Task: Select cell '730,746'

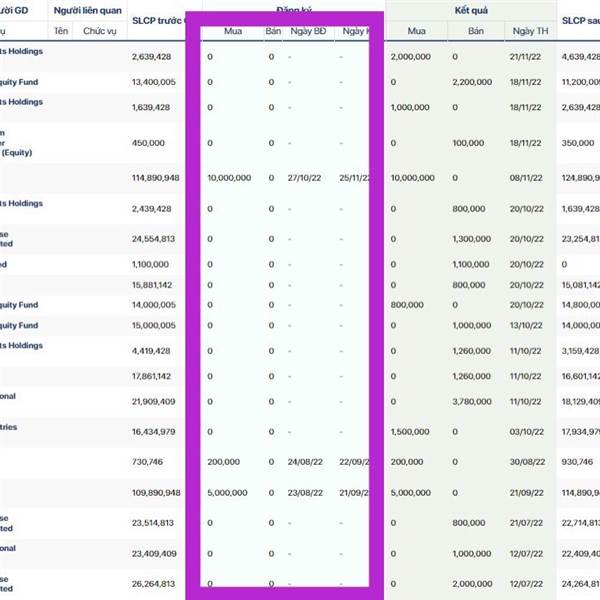Action: (x=147, y=462)
